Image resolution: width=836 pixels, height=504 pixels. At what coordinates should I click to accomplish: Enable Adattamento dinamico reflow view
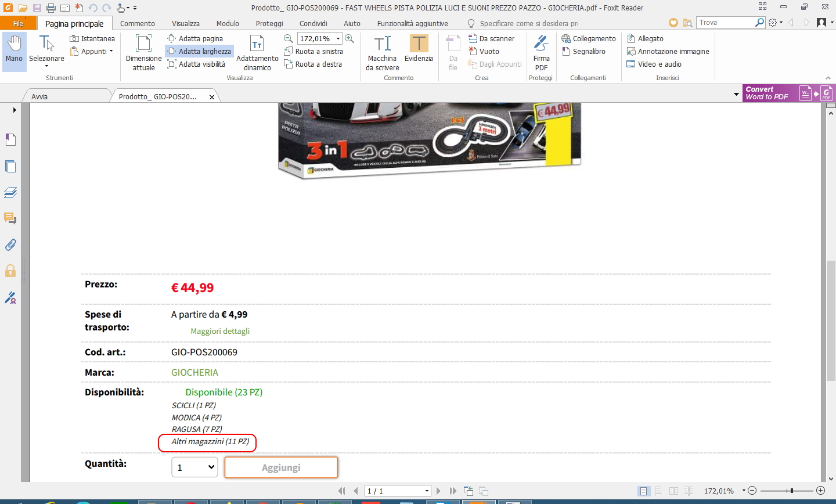tap(257, 52)
